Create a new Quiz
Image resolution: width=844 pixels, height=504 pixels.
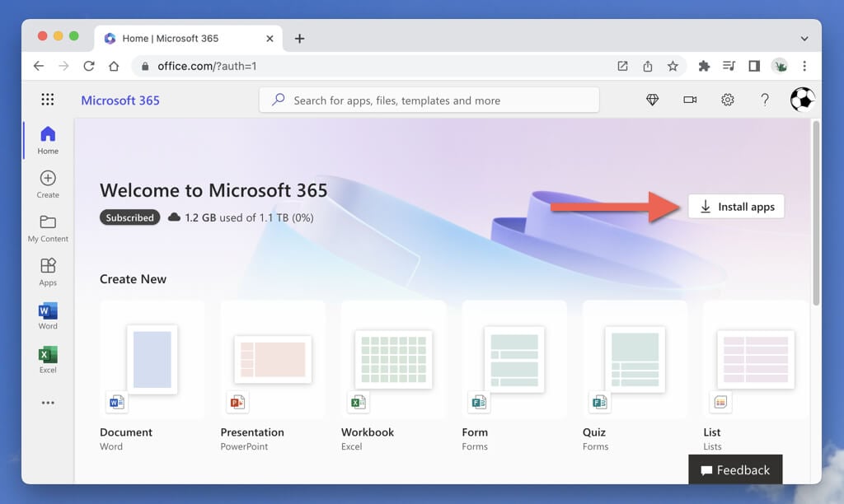pyautogui.click(x=635, y=376)
